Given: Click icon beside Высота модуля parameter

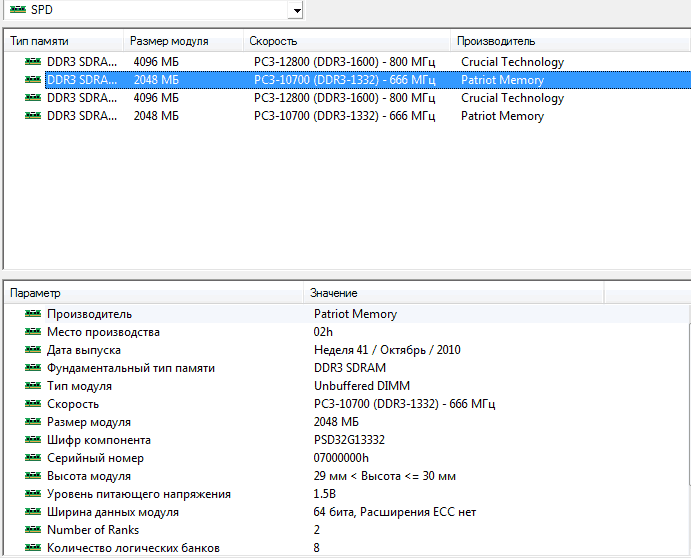Looking at the screenshot, I should [33, 476].
